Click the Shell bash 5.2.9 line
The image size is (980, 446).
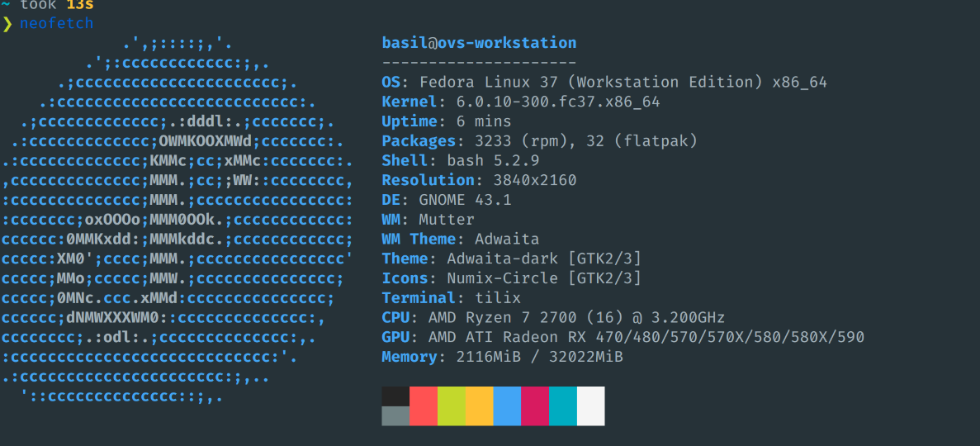click(x=460, y=160)
